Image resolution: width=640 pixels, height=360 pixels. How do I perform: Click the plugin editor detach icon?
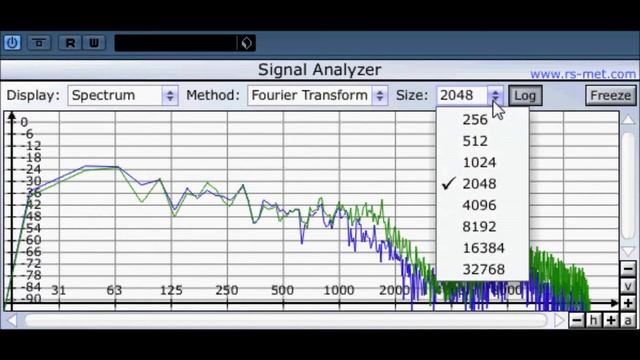pyautogui.click(x=39, y=43)
